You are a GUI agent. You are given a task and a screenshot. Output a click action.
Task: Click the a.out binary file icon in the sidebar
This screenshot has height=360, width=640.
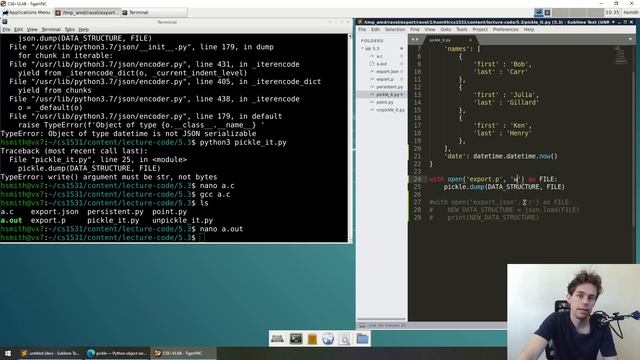(371, 64)
